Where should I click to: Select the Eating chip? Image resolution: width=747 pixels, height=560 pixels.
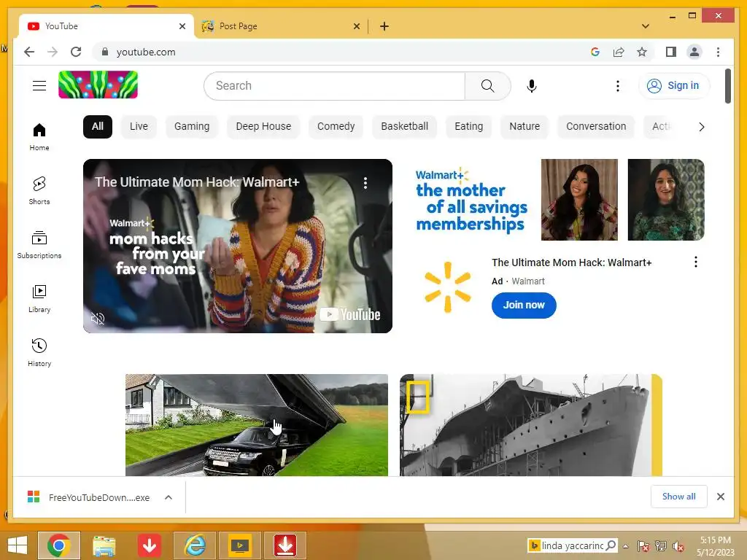click(469, 127)
